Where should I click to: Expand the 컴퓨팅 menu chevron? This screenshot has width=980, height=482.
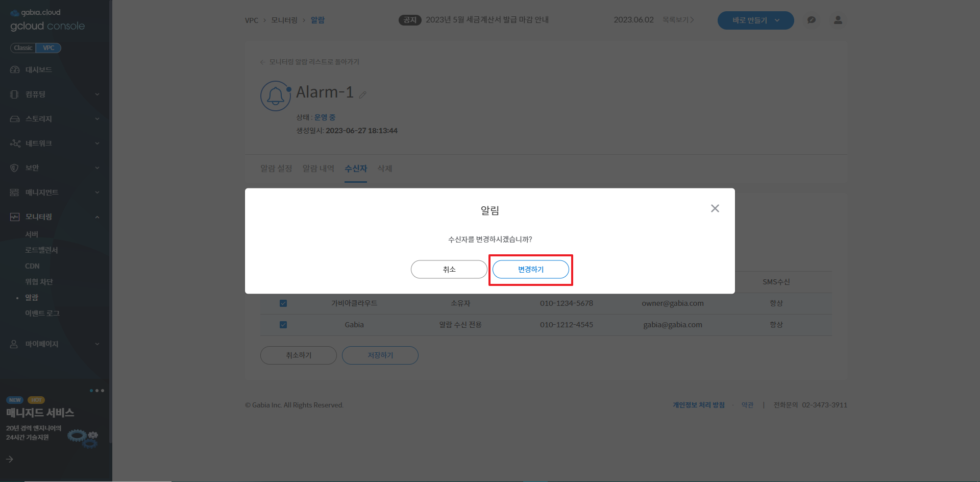pos(97,94)
